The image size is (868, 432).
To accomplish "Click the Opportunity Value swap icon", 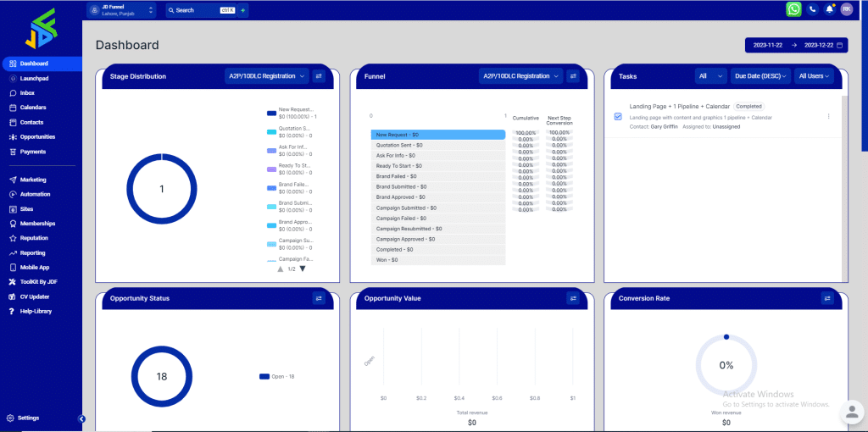I will tap(573, 298).
